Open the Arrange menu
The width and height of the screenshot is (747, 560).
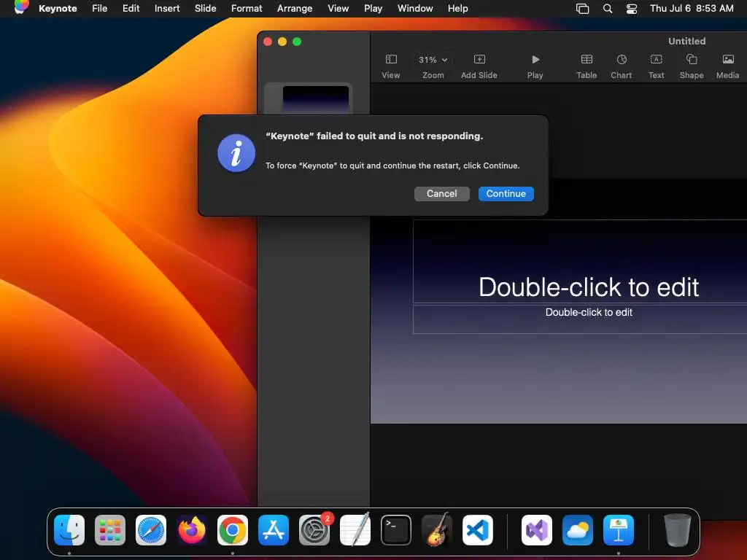[x=295, y=8]
